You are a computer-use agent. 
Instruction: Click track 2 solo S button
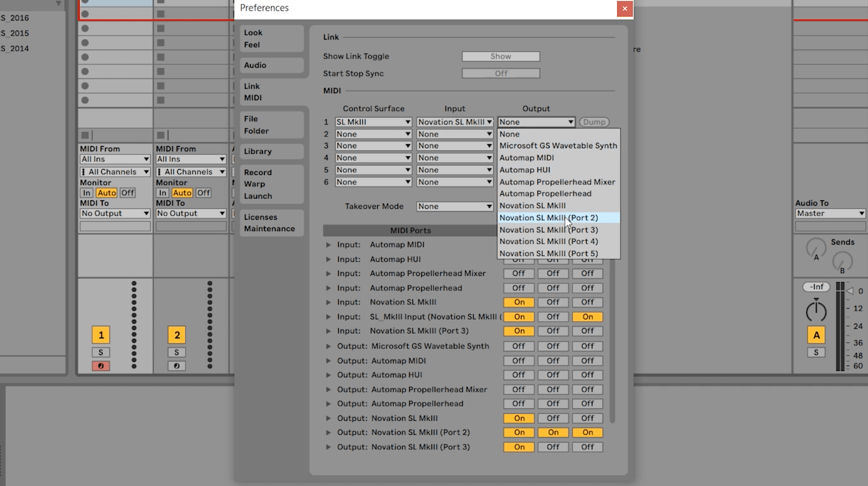177,352
